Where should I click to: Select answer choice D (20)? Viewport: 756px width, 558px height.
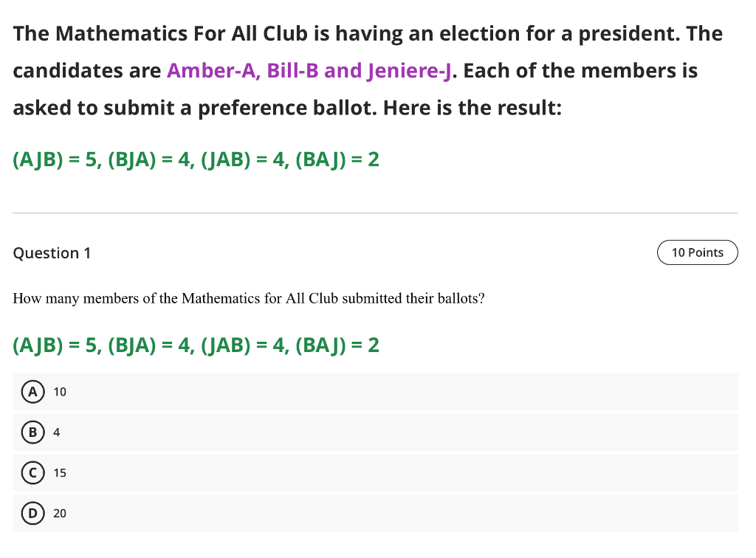(59, 513)
